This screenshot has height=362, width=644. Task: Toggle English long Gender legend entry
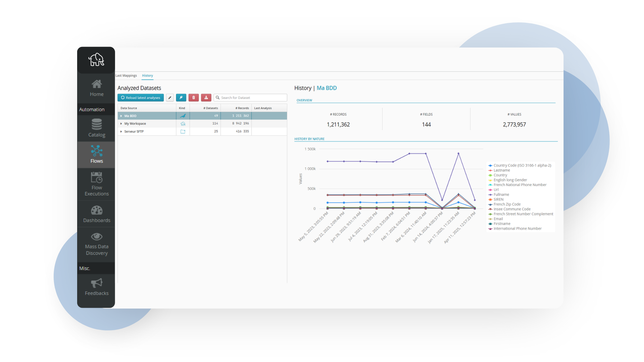click(508, 180)
